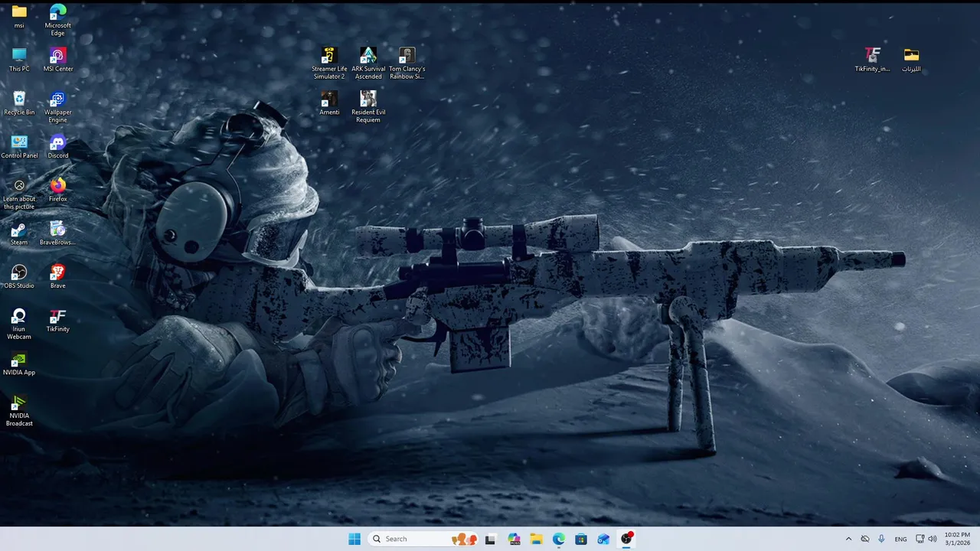
Task: Click the search highlight image in Search box
Action: coord(464,539)
